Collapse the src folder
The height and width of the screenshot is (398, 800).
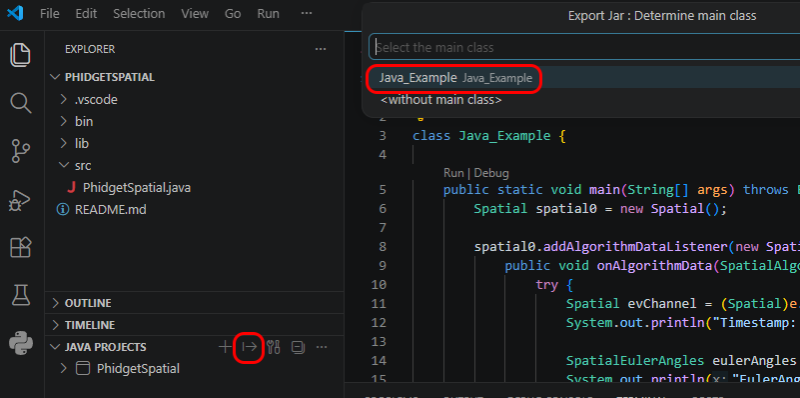click(x=63, y=165)
